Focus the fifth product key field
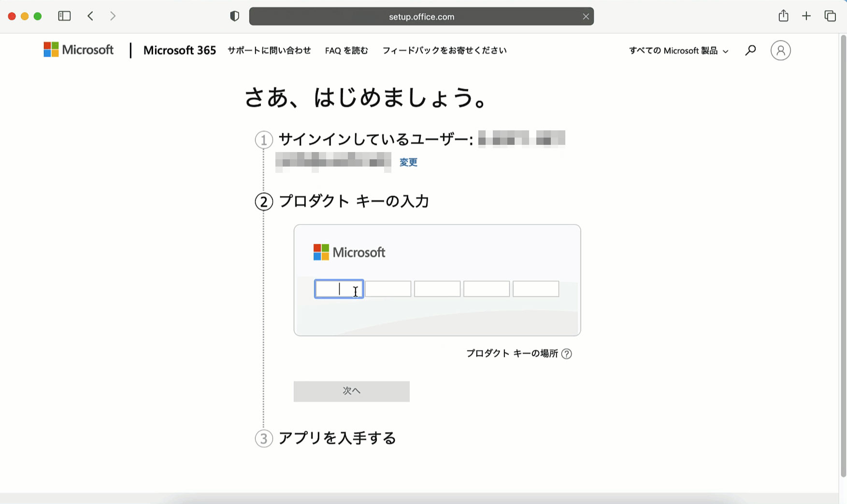The image size is (847, 504). coord(536,289)
